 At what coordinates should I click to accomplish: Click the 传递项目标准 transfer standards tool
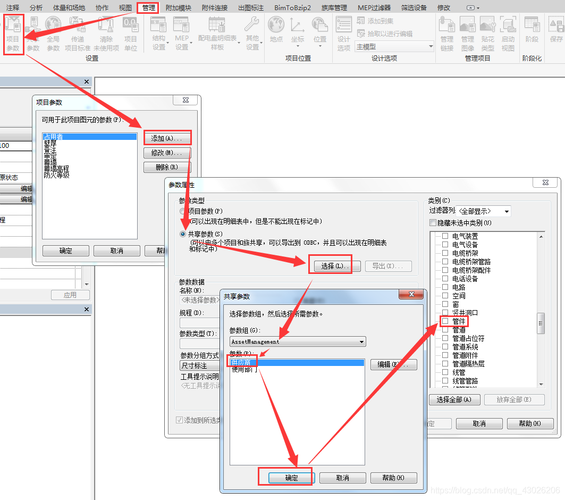point(77,34)
